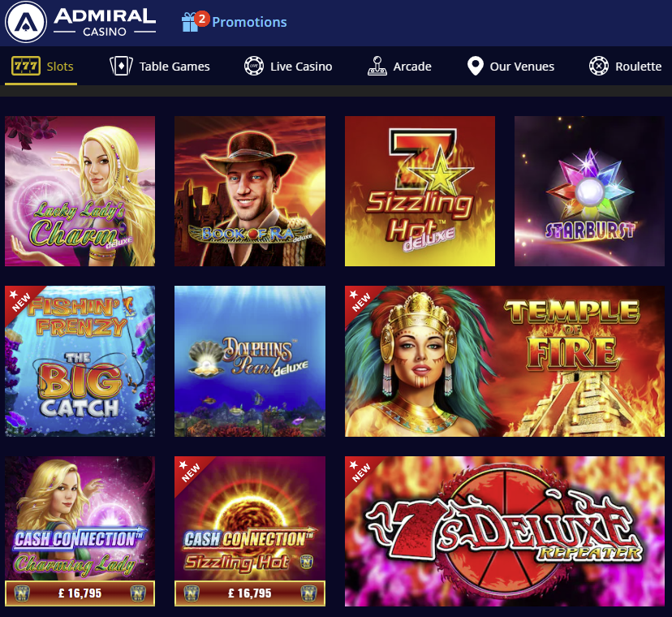Click Cash Connection Sizzling Hot jackpot amount
The height and width of the screenshot is (617, 672).
coord(250,593)
